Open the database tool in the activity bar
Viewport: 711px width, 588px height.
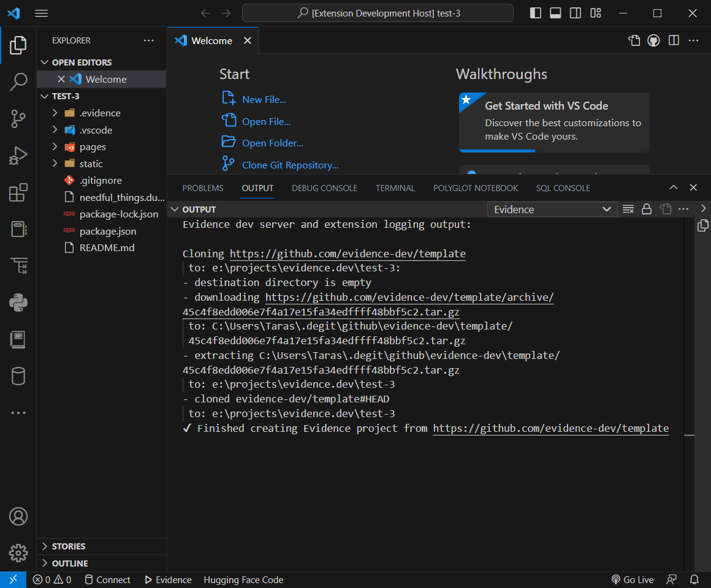coord(18,375)
